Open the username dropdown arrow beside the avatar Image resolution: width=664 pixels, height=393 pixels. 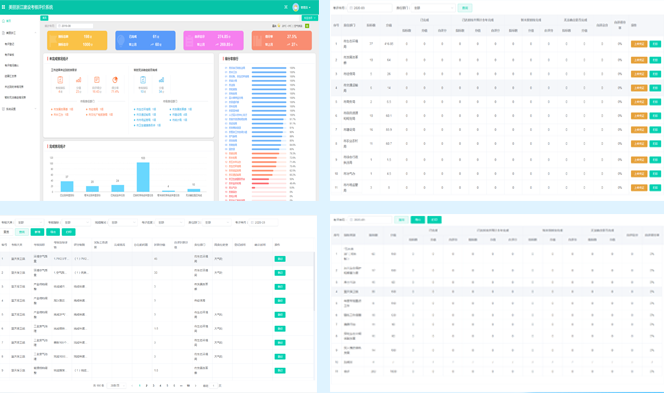point(310,8)
